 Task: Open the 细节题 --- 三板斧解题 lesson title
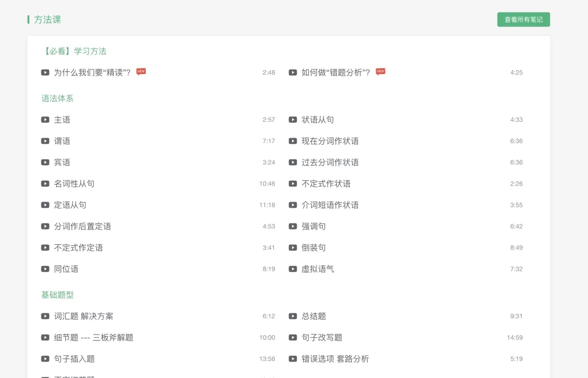tap(94, 338)
